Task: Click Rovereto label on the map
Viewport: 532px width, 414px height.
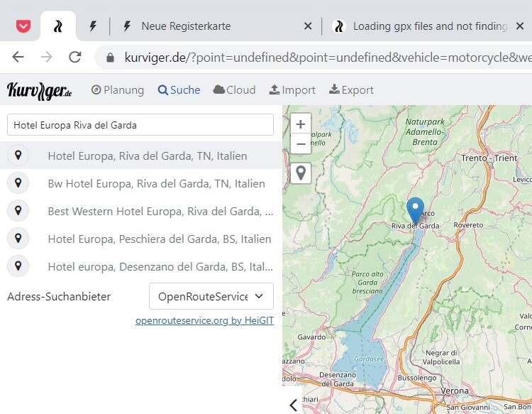Action: [x=468, y=225]
